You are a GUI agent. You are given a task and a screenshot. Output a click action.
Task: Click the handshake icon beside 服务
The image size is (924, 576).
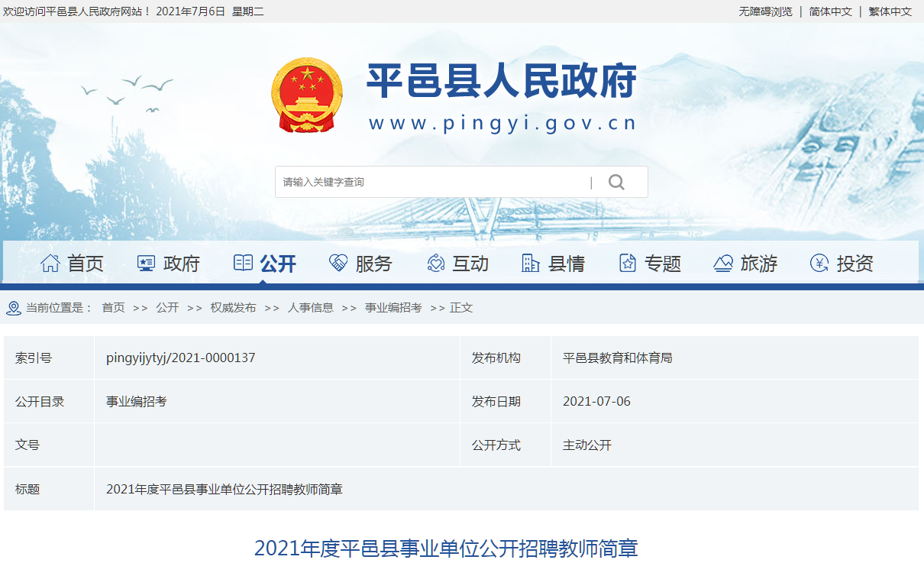click(338, 264)
